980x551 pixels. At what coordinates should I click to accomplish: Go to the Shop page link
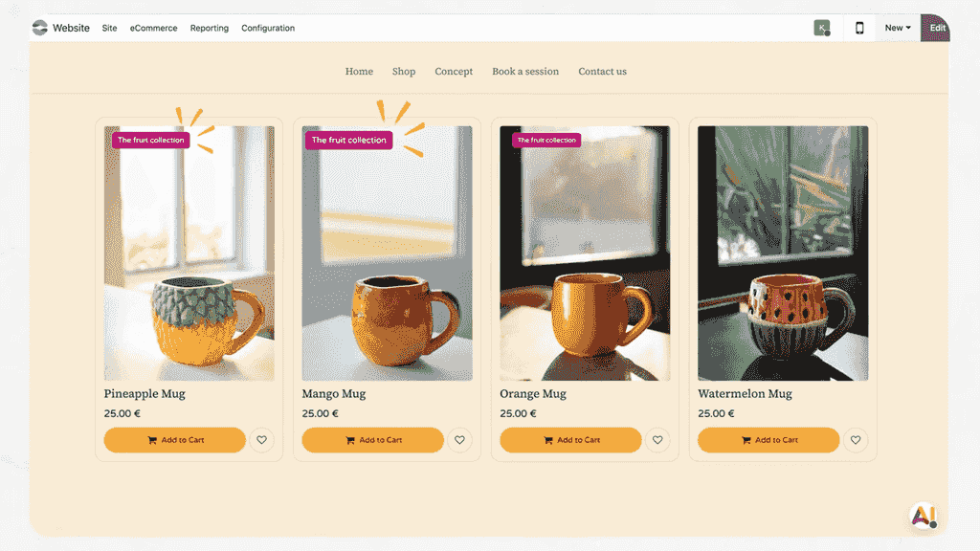point(404,72)
